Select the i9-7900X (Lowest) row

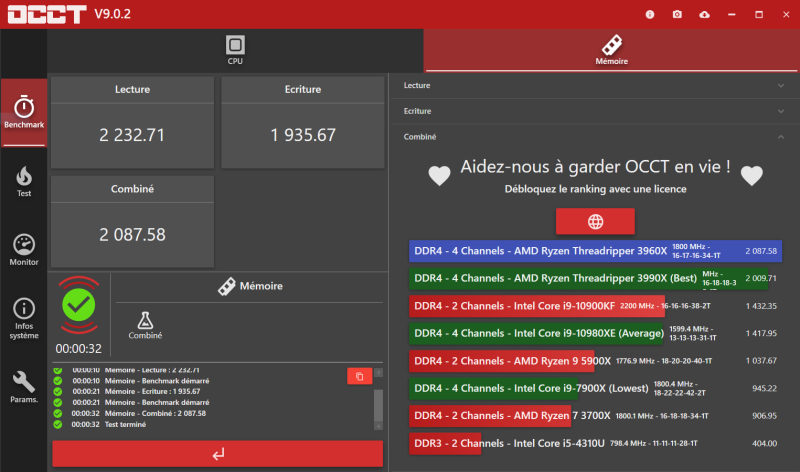click(x=595, y=388)
